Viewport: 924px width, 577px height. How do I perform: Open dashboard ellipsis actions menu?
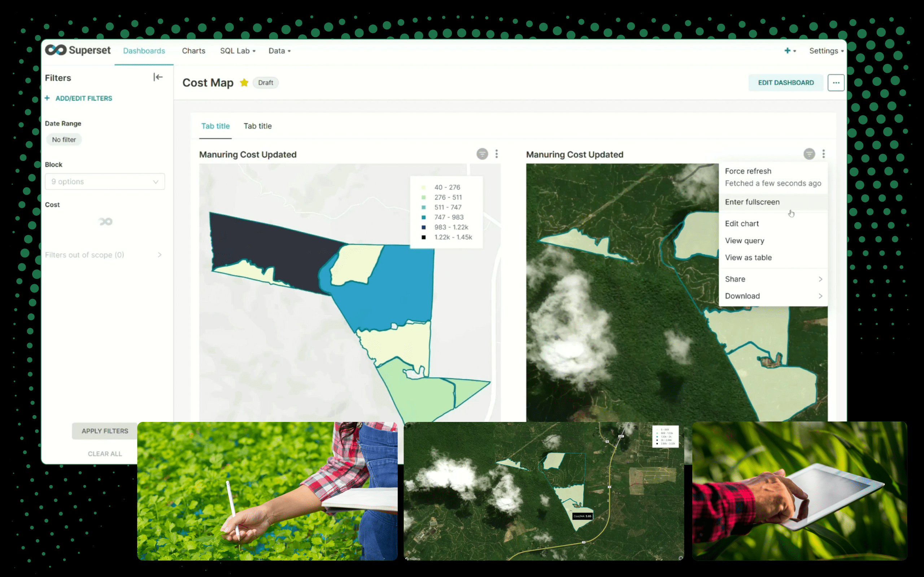coord(836,83)
